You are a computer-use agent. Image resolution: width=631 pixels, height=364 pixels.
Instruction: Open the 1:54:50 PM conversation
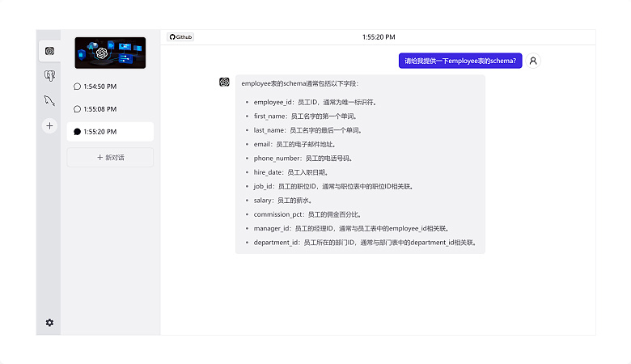(110, 87)
